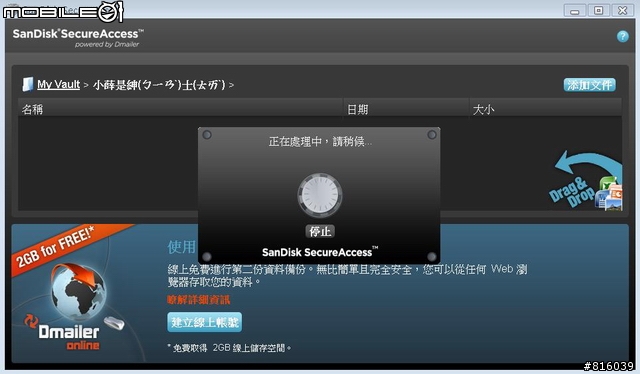Click the 免費取得 2GB 線上儲存空間 footnote

pyautogui.click(x=229, y=348)
